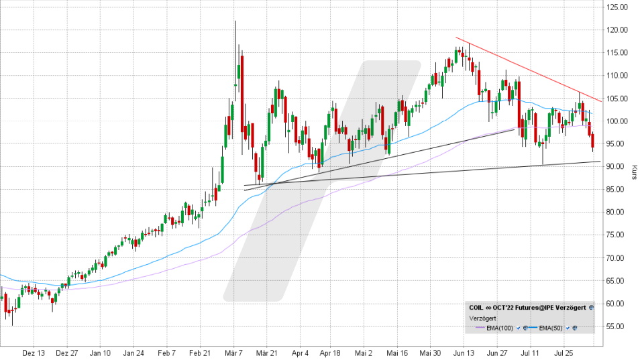Screen dimensions: 644x362
Task: Click the 'Jul 11' date label
Action: point(530,353)
